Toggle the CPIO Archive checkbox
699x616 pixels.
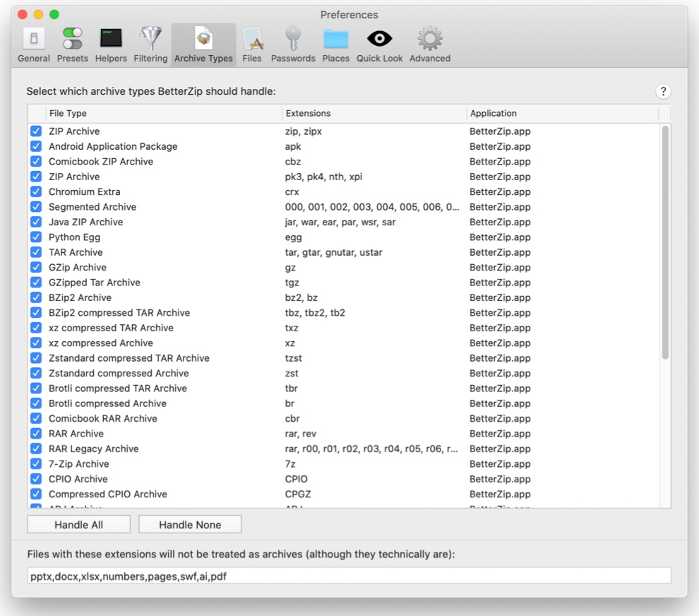tap(36, 479)
